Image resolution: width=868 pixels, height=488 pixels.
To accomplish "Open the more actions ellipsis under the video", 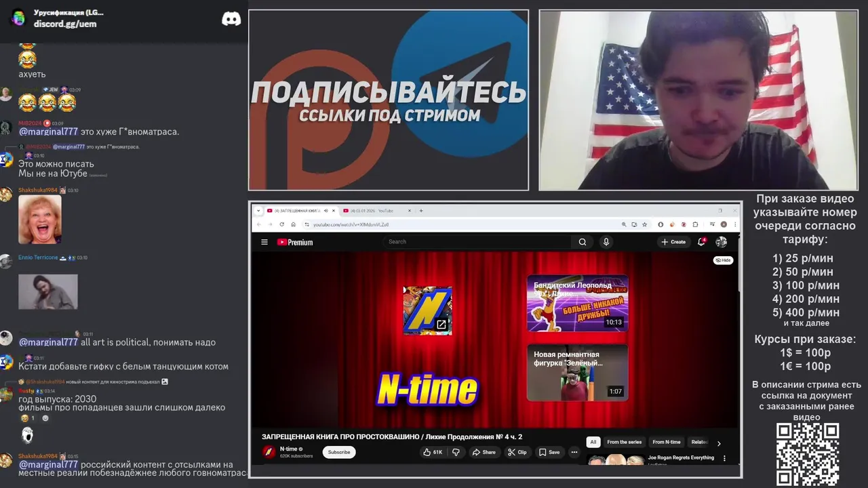I will [574, 452].
